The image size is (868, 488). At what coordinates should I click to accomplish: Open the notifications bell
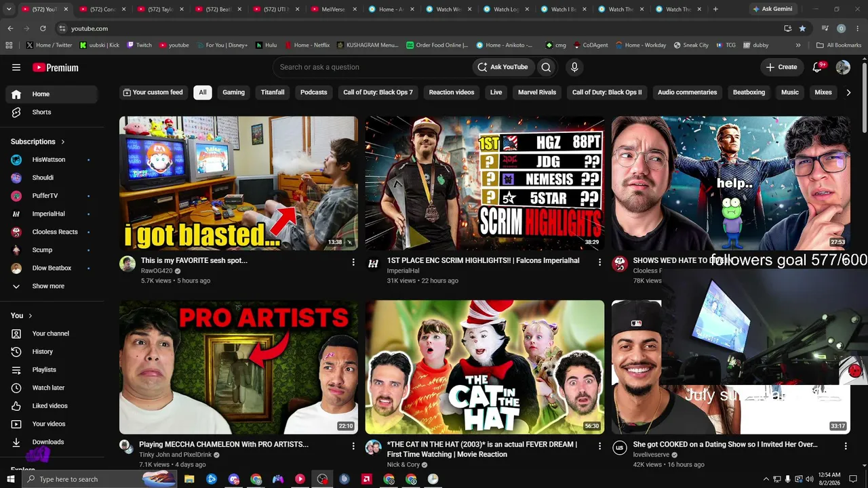(818, 67)
